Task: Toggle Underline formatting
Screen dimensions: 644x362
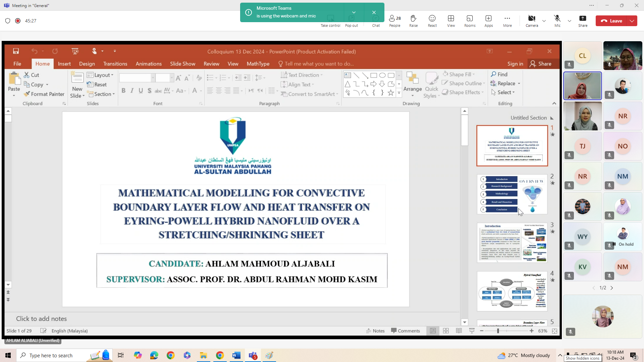Action: click(141, 90)
